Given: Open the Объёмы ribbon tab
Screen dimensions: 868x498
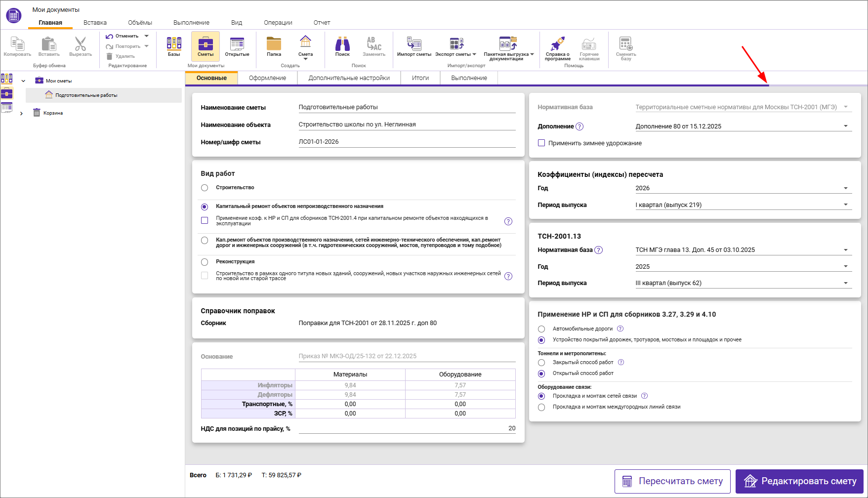Looking at the screenshot, I should pos(140,23).
